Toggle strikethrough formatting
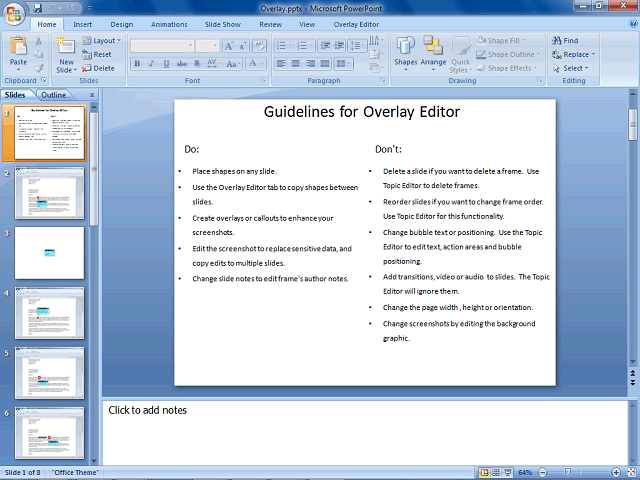Viewport: 640px width, 480px height. (x=182, y=63)
